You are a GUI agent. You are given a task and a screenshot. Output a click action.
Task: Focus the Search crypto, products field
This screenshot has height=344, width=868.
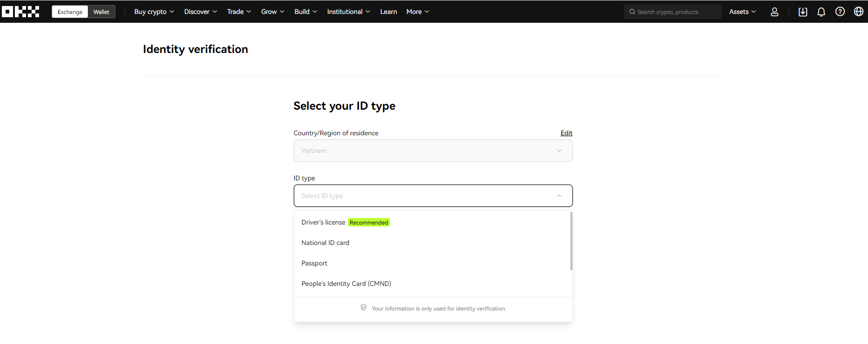tap(673, 12)
